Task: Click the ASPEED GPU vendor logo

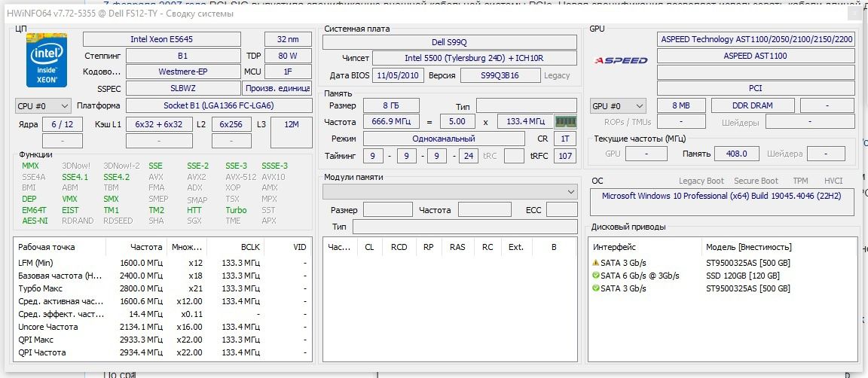Action: click(621, 60)
